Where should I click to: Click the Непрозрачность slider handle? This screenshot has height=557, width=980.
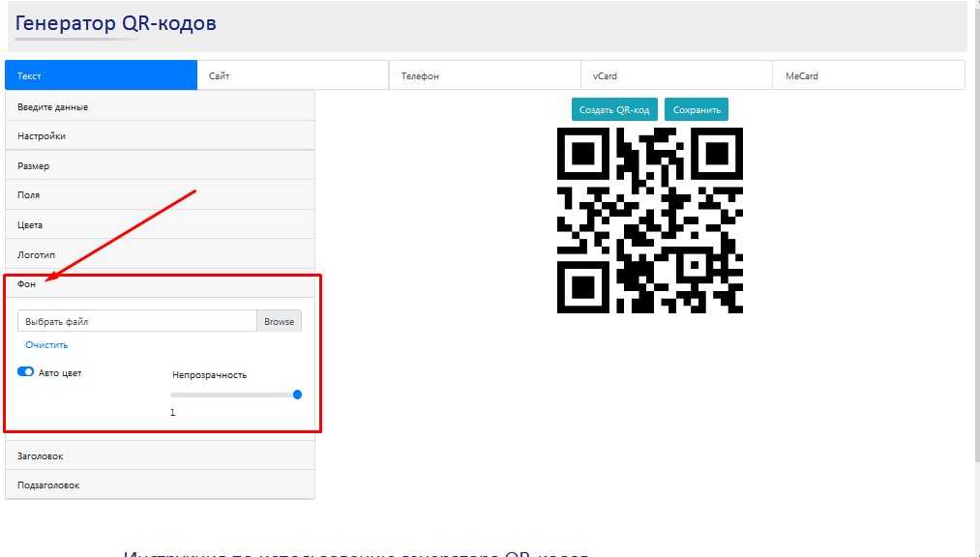[297, 395]
